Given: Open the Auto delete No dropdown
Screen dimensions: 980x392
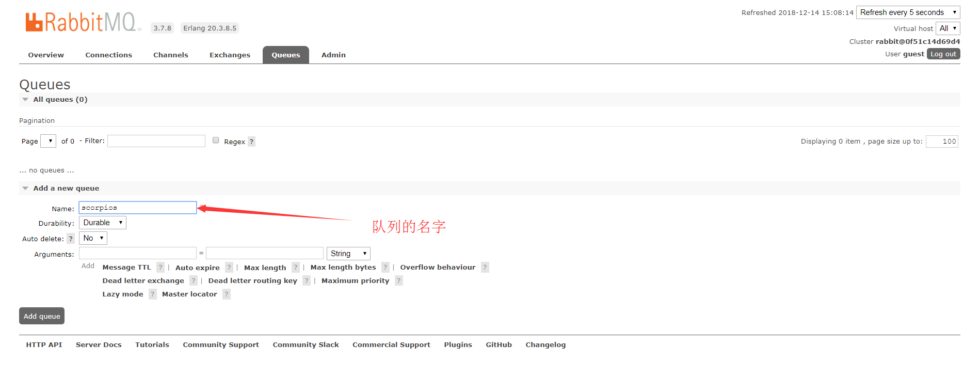Looking at the screenshot, I should pos(93,238).
